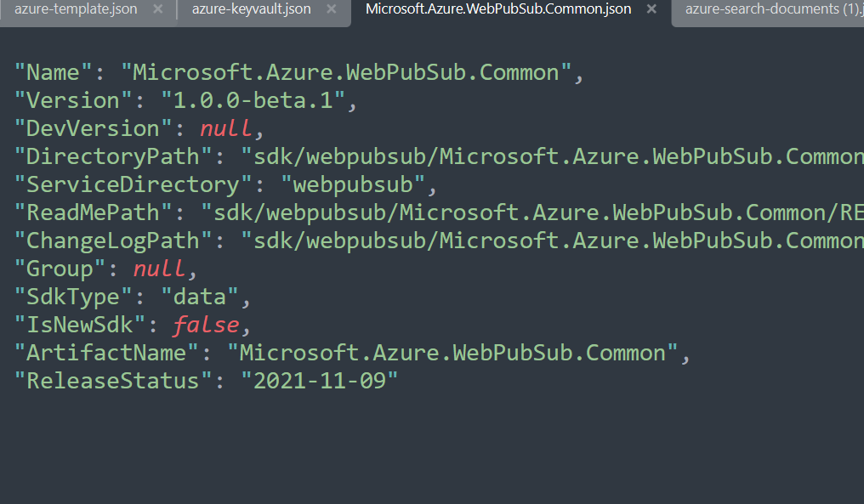864x504 pixels.
Task: Click the "ChangeLogPath" key
Action: point(113,241)
